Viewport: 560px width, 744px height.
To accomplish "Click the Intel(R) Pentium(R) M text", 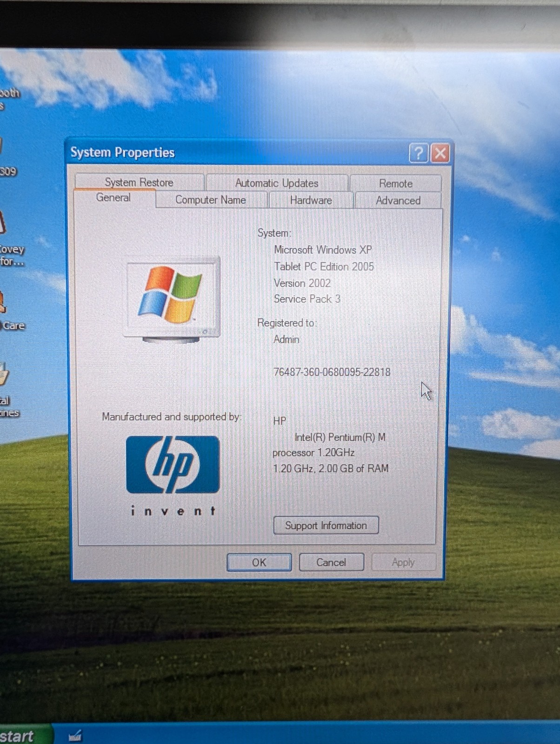I will (340, 437).
